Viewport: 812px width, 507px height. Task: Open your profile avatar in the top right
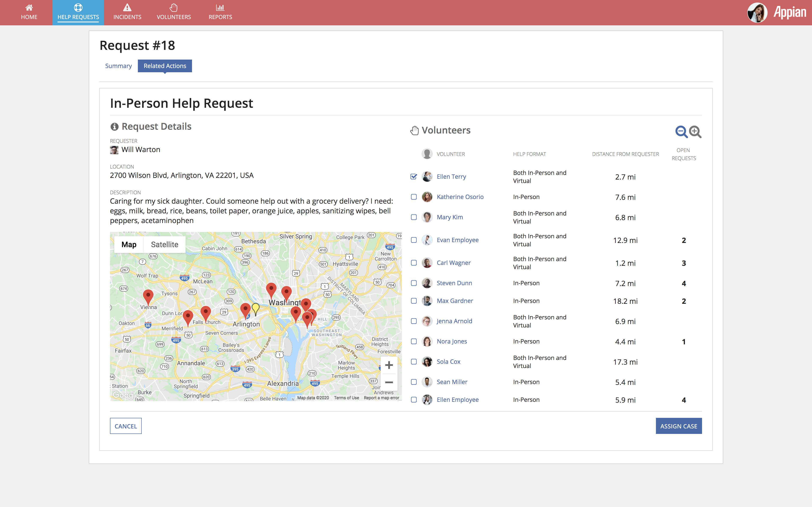tap(757, 12)
